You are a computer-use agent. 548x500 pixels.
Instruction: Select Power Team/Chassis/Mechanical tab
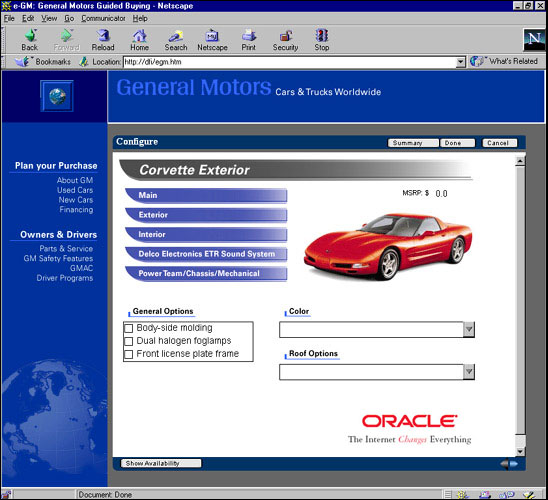[x=206, y=274]
